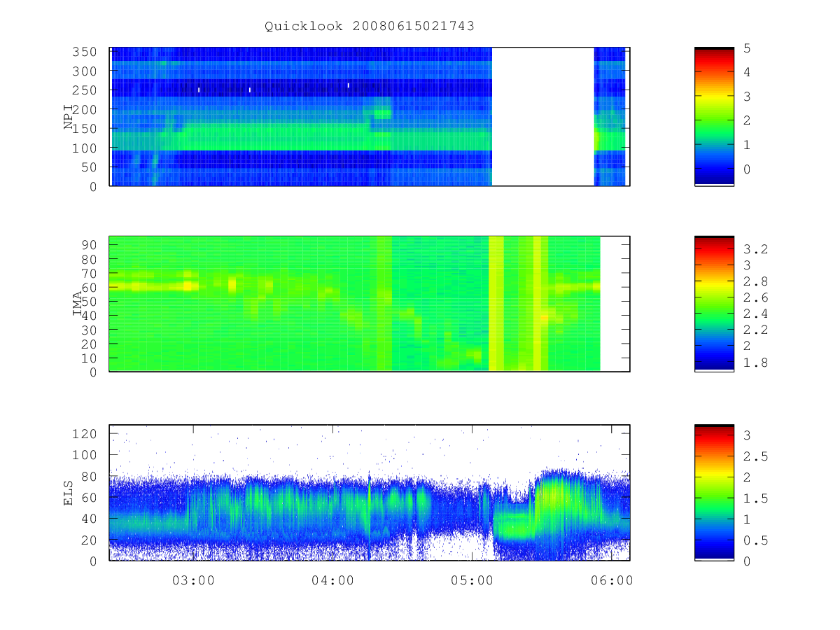Click the NPI color bar
This screenshot has height=630, width=840.
pyautogui.click(x=714, y=117)
